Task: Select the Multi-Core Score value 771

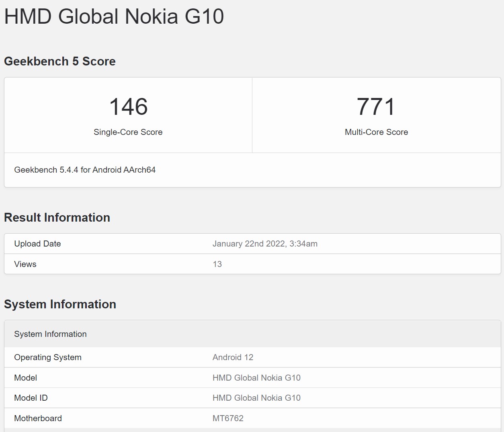Action: pos(376,106)
